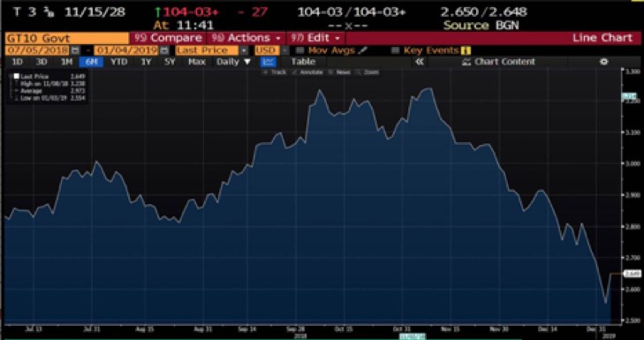Collapse panel with double chevron icon
This screenshot has width=644, height=340.
(420, 62)
